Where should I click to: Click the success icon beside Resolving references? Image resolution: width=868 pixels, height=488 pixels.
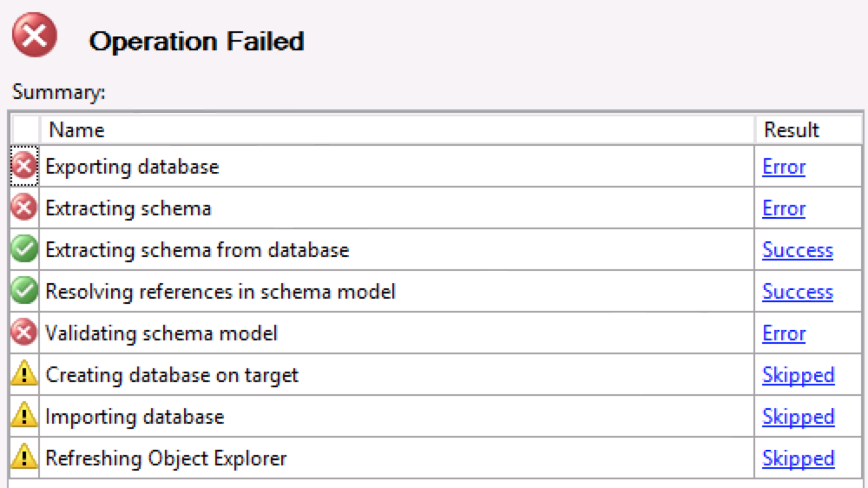[24, 292]
